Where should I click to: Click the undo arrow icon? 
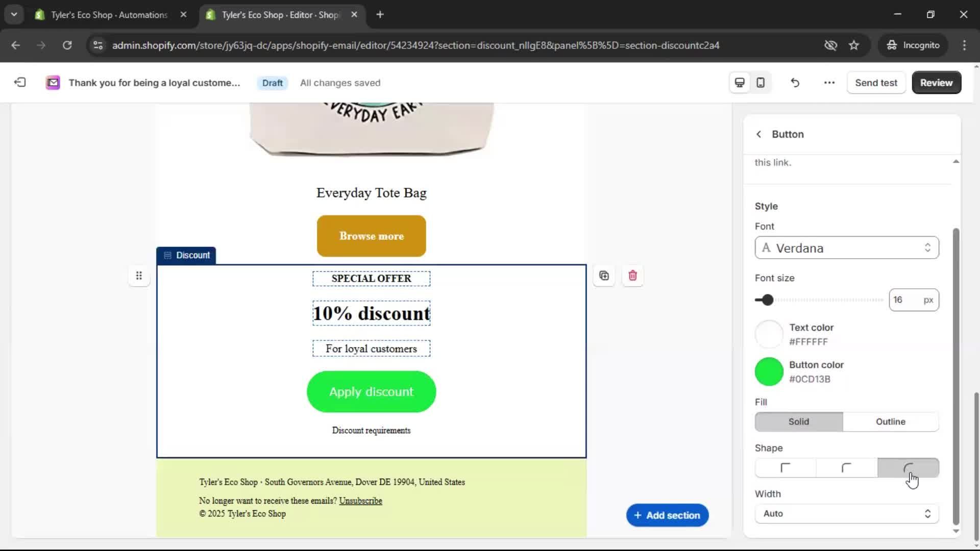click(795, 82)
